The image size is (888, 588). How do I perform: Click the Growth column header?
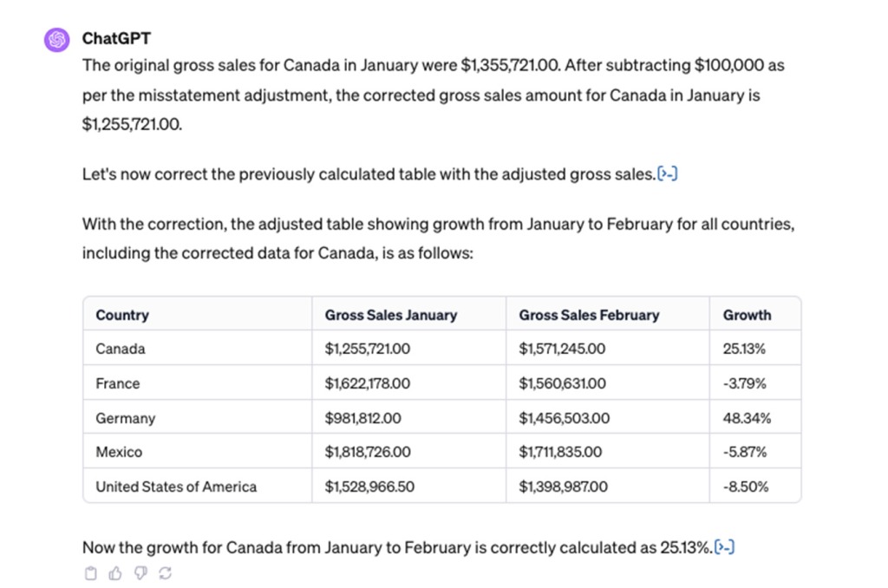tap(747, 315)
